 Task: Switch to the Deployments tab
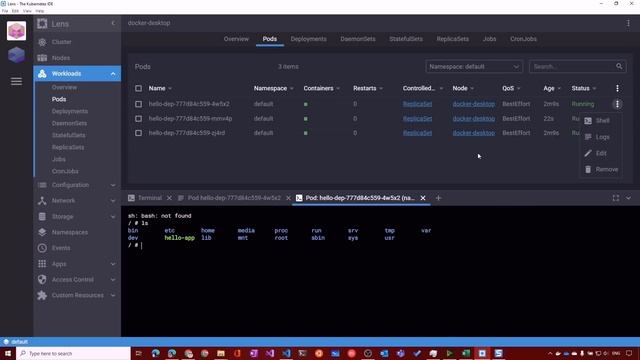[309, 39]
